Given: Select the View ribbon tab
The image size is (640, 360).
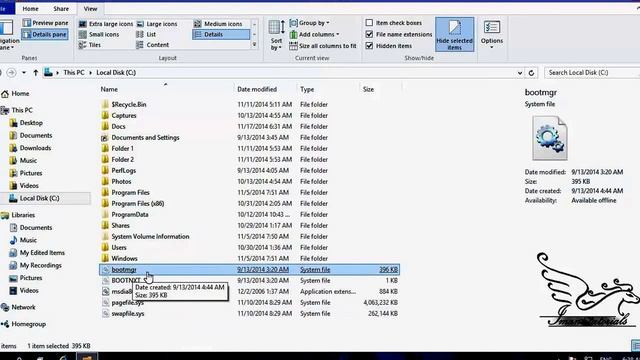Looking at the screenshot, I should 90,9.
